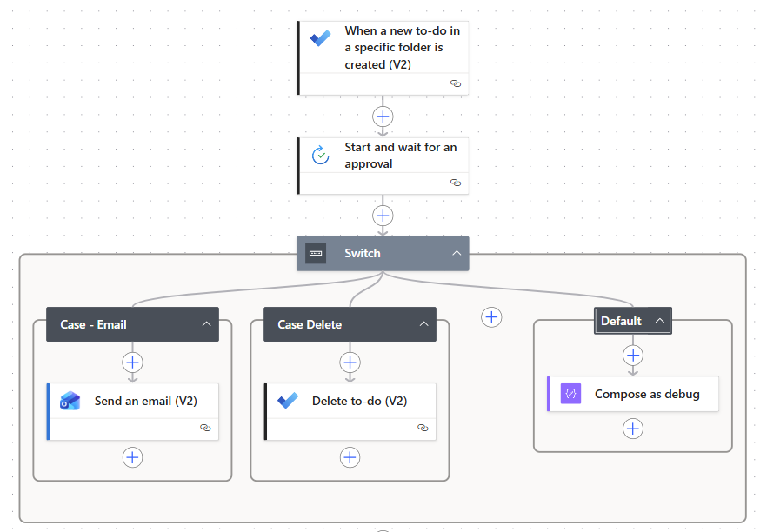Insert a step below the to-do trigger
This screenshot has height=532, width=760.
[x=383, y=116]
